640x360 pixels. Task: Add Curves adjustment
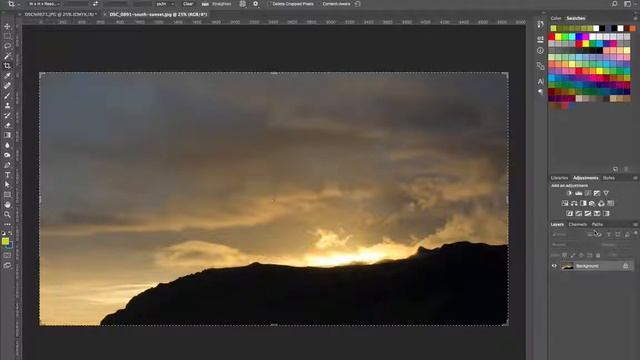(x=588, y=193)
